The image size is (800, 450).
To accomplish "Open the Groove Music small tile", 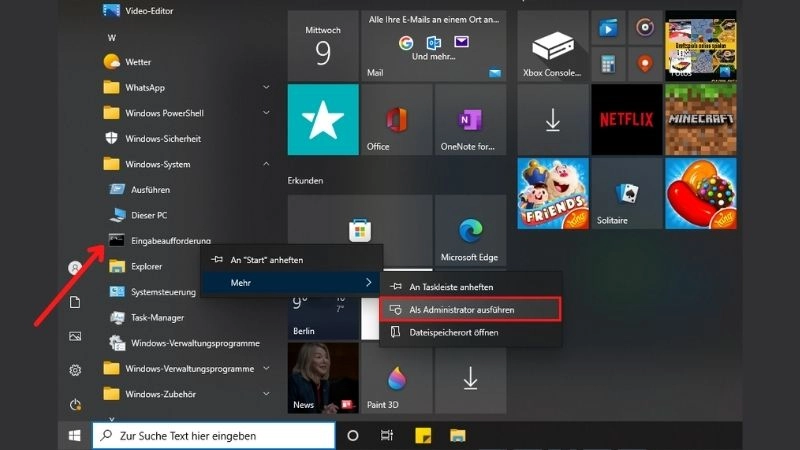I will [645, 28].
